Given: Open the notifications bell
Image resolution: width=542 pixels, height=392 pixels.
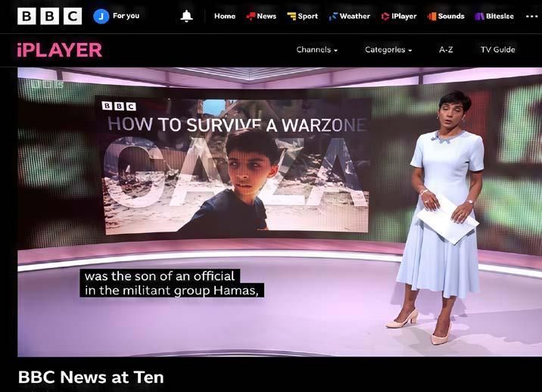Looking at the screenshot, I should click(x=187, y=16).
